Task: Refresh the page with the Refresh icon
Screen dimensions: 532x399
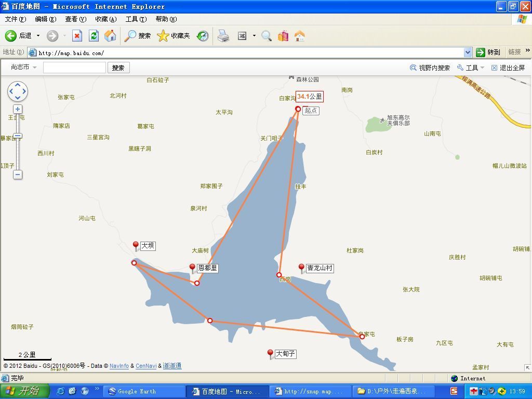Action: (94, 36)
